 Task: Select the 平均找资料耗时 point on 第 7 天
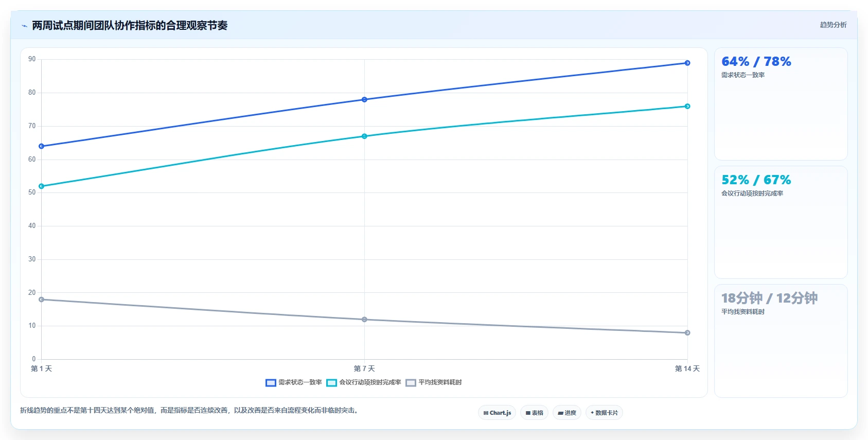[x=364, y=320]
